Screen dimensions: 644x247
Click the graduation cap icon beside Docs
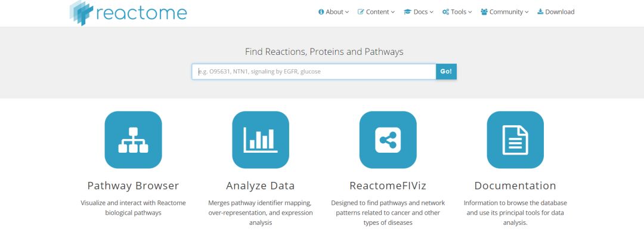pyautogui.click(x=407, y=12)
